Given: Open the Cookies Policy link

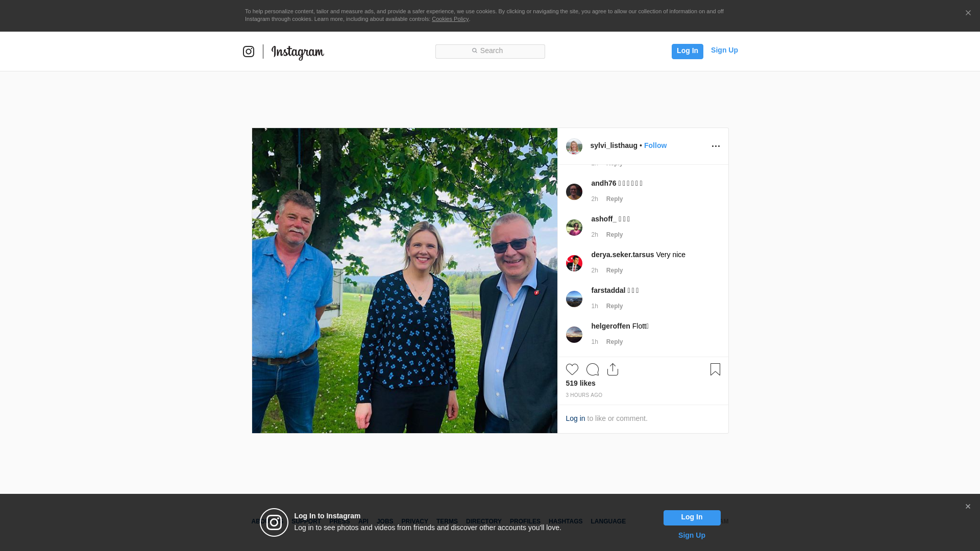Looking at the screenshot, I should [450, 19].
